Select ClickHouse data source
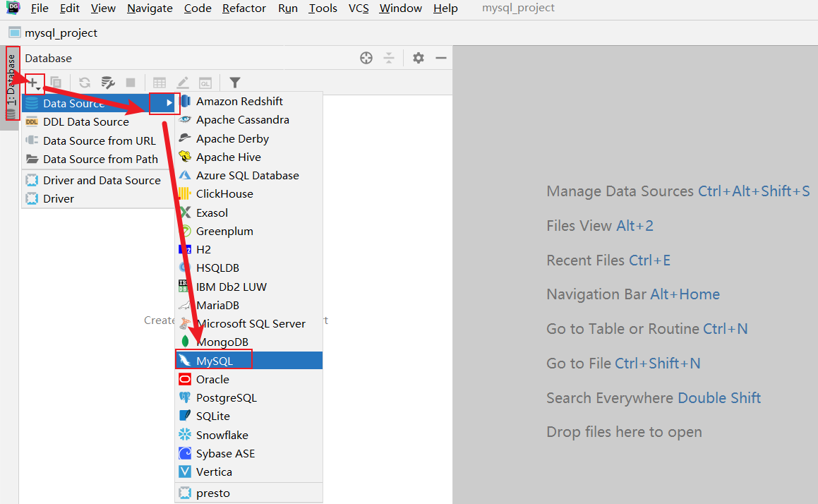Viewport: 818px width, 504px height. (249, 194)
